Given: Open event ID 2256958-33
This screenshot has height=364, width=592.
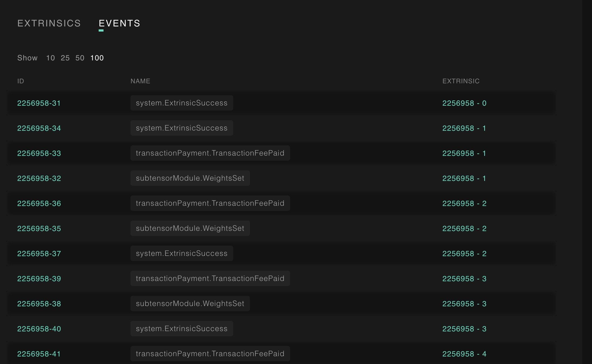Looking at the screenshot, I should coord(39,153).
